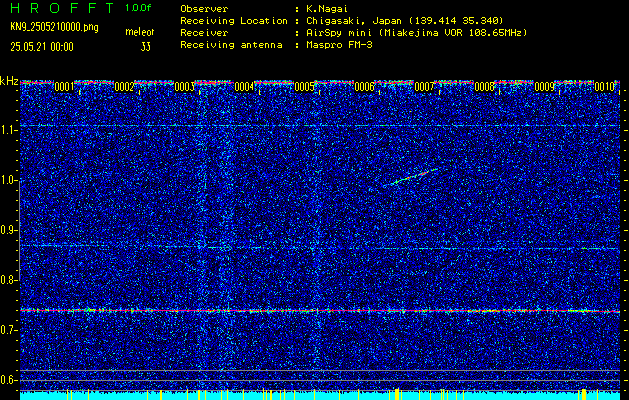The height and width of the screenshot is (400, 629).
Task: Click the Receiving antenna label
Action: pos(231,45)
